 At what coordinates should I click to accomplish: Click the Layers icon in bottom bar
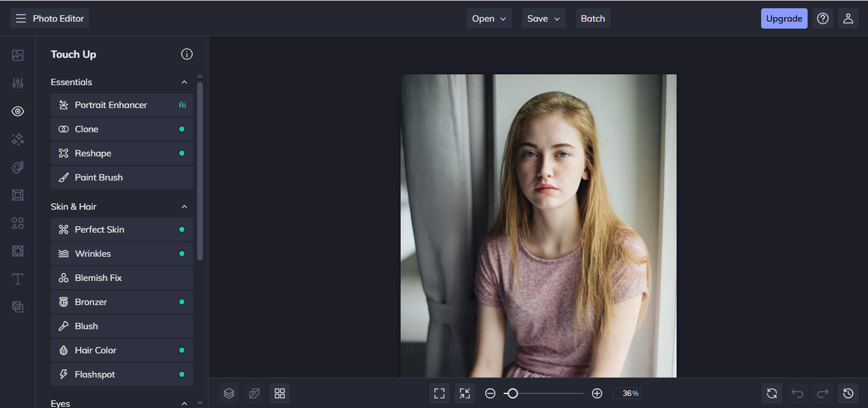coord(229,393)
